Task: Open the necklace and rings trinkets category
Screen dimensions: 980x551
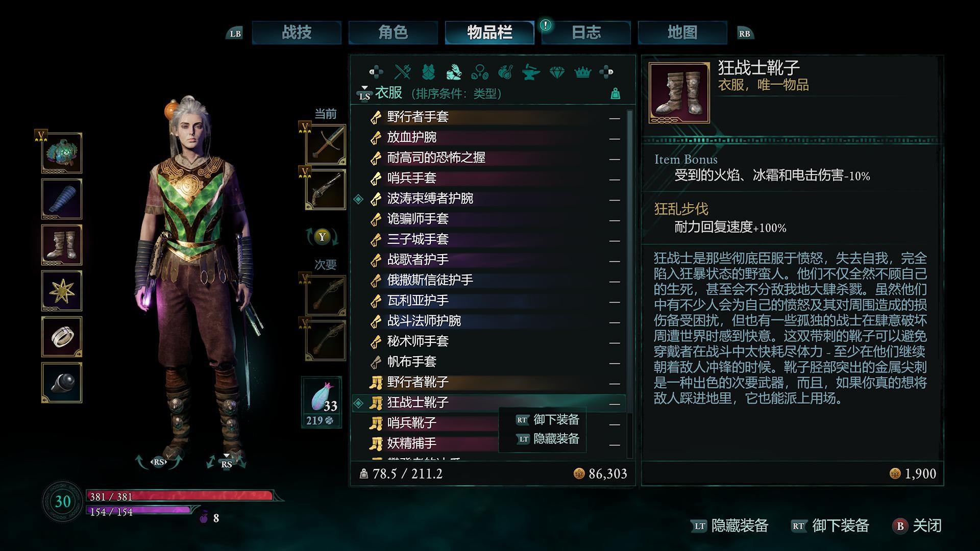Action: click(479, 72)
